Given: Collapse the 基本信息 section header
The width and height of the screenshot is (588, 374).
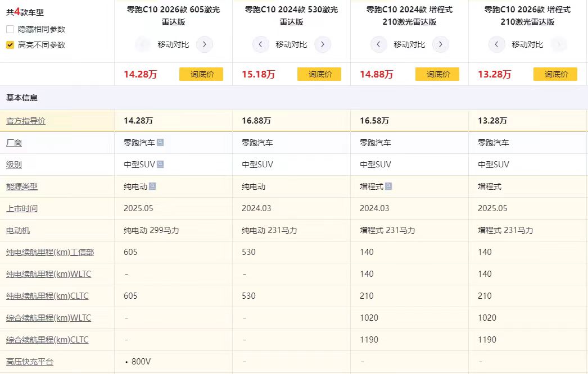Looking at the screenshot, I should click(x=22, y=98).
